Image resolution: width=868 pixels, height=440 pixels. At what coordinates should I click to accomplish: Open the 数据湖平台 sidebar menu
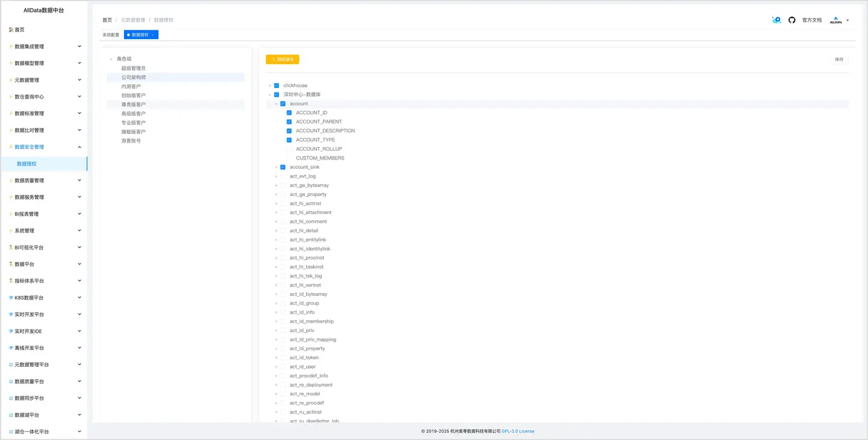coord(43,415)
